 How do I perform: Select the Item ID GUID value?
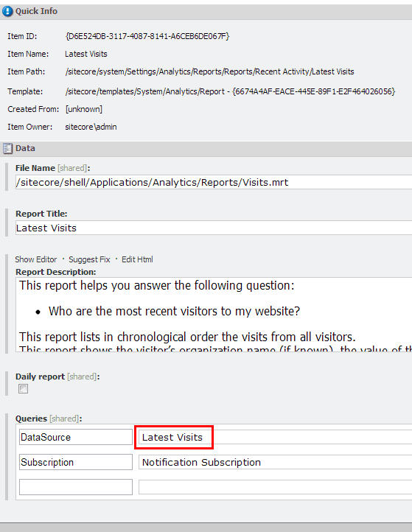pyautogui.click(x=147, y=36)
